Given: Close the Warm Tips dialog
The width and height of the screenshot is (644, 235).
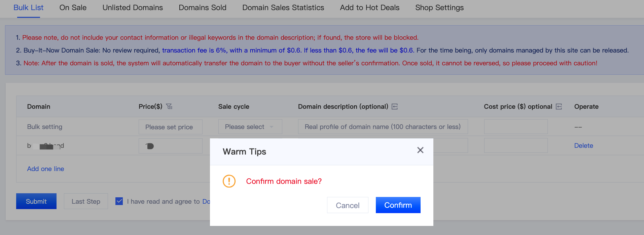Looking at the screenshot, I should tap(420, 150).
